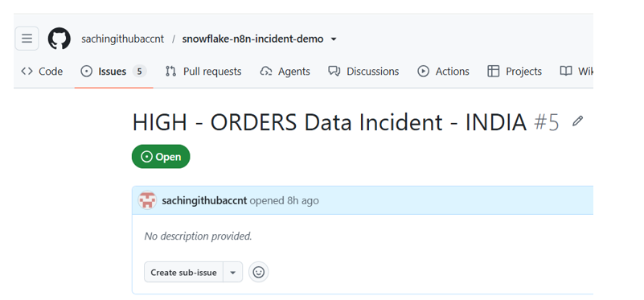Click the Code tab brackets icon
This screenshot has height=300, width=644.
[x=27, y=72]
